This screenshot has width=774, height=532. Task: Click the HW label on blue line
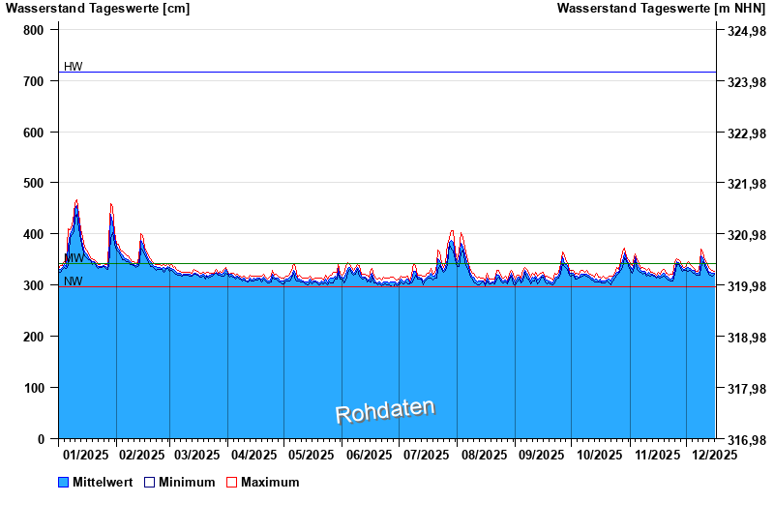[74, 67]
